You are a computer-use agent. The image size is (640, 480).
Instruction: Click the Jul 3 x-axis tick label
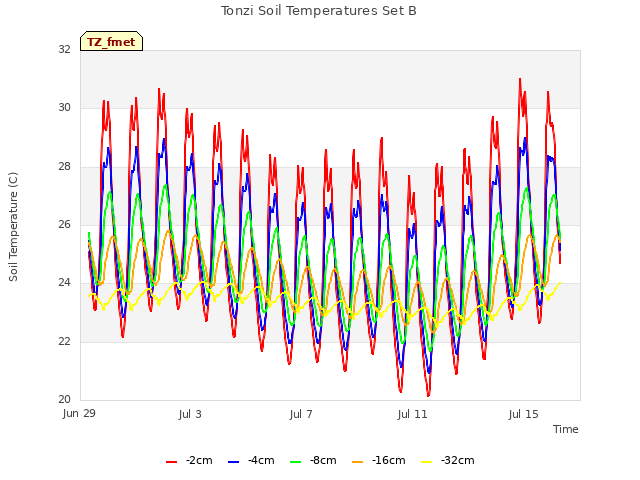[x=190, y=414]
